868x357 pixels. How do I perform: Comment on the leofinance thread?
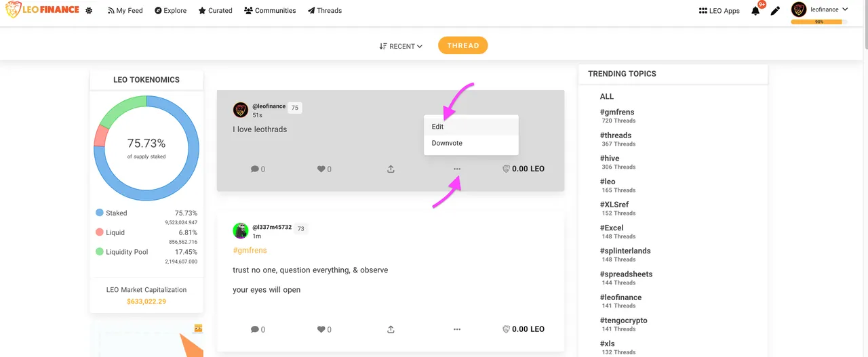(x=258, y=169)
